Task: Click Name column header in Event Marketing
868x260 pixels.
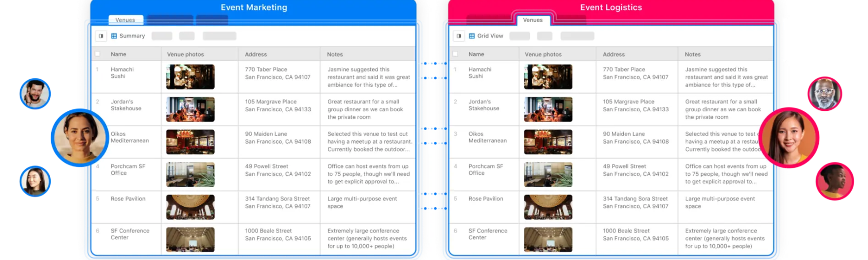Action: pyautogui.click(x=119, y=54)
